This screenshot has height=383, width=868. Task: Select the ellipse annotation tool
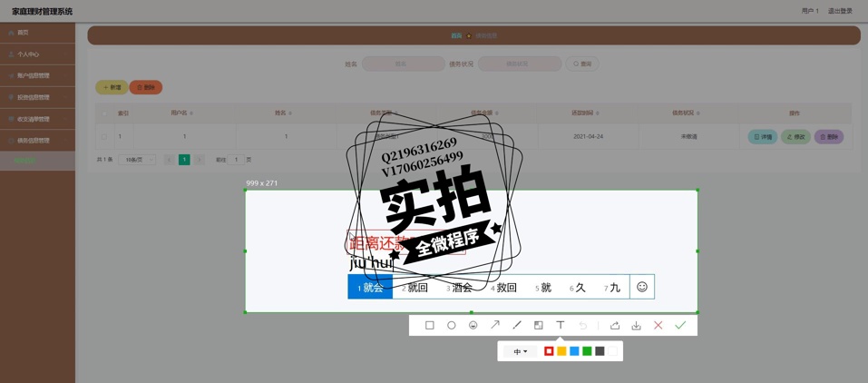(x=452, y=325)
